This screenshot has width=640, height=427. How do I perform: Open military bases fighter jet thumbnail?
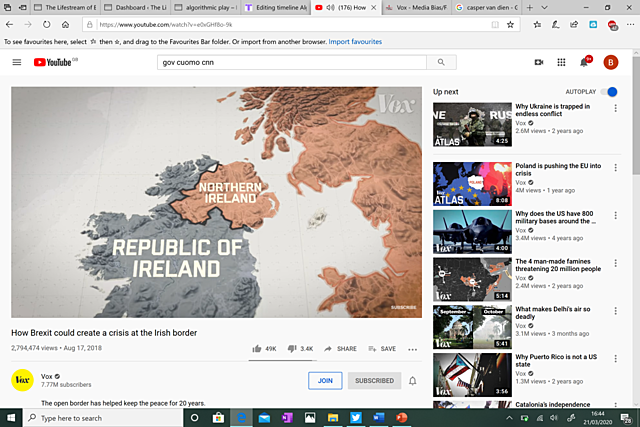(472, 231)
